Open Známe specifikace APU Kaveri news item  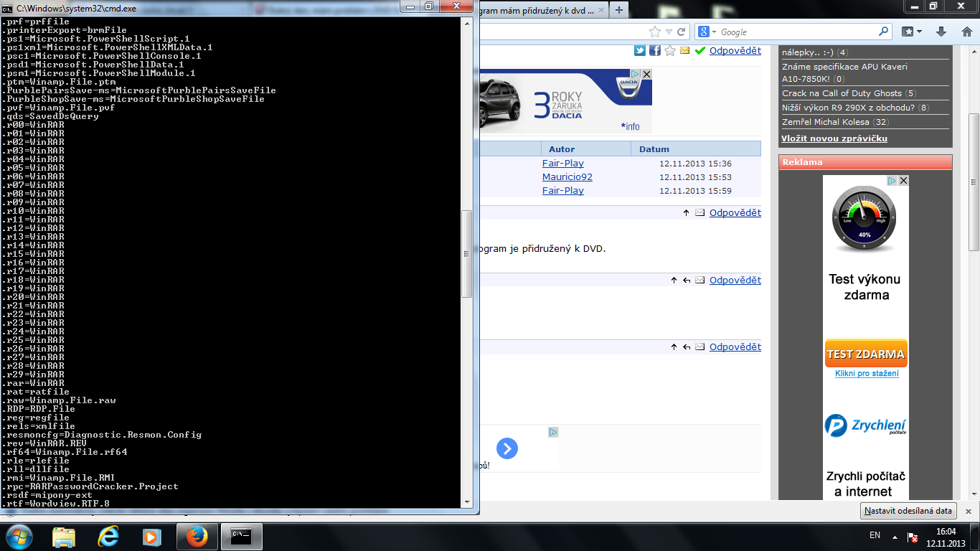tap(844, 72)
